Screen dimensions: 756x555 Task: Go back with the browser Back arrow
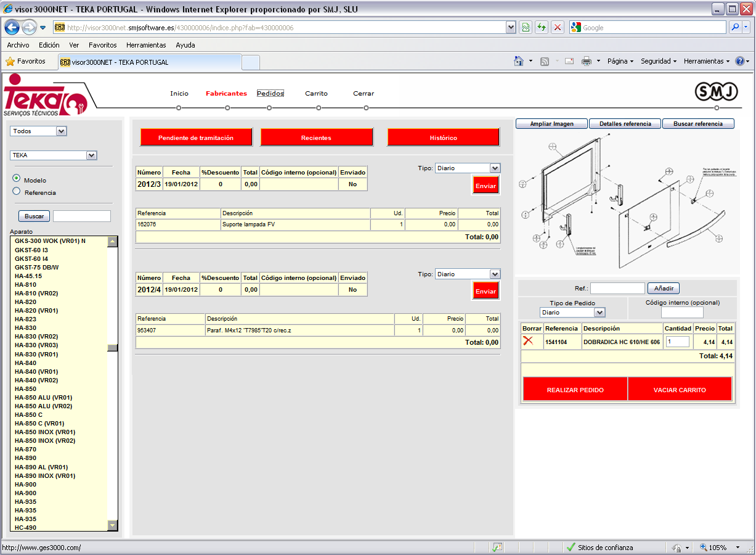12,28
